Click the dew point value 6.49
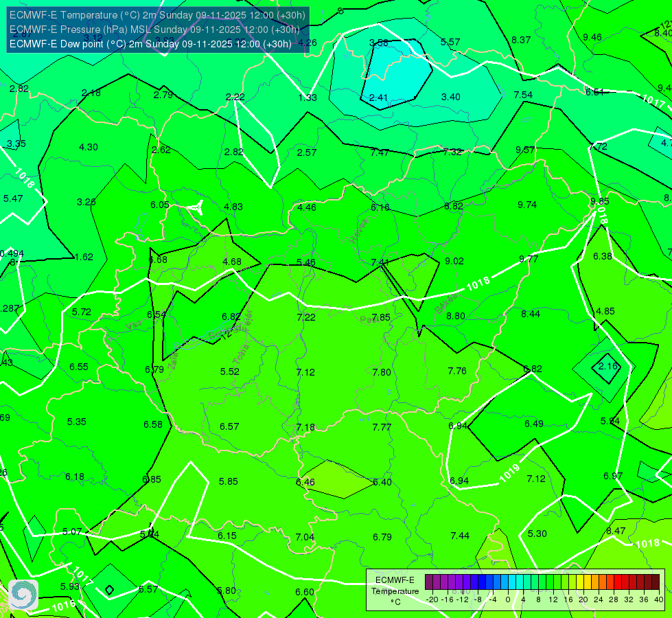The image size is (672, 618). (x=534, y=424)
